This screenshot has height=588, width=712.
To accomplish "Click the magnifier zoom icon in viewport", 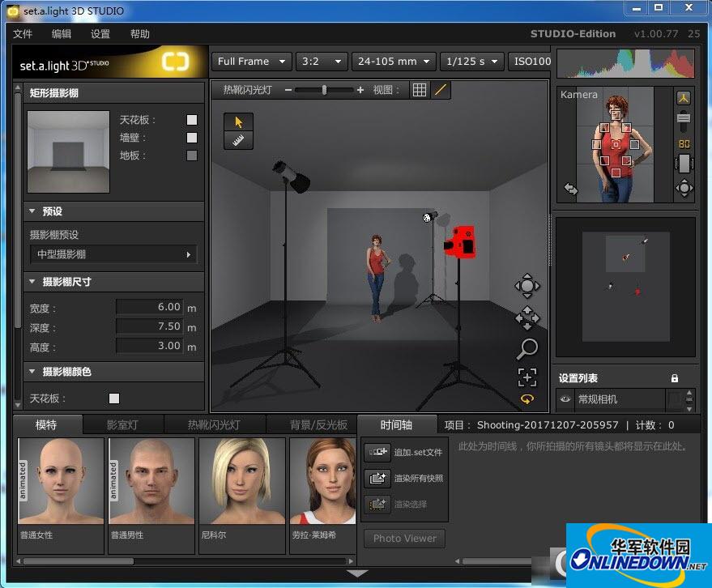I will [527, 349].
